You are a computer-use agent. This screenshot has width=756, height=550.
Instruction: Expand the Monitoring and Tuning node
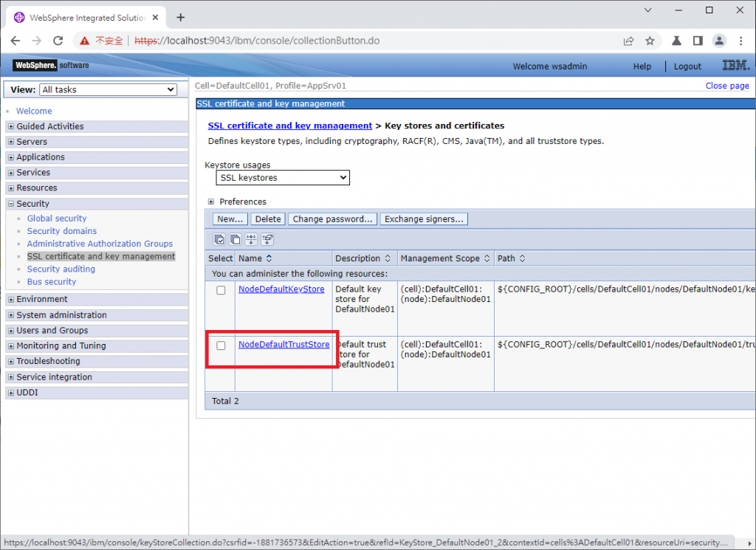(11, 346)
